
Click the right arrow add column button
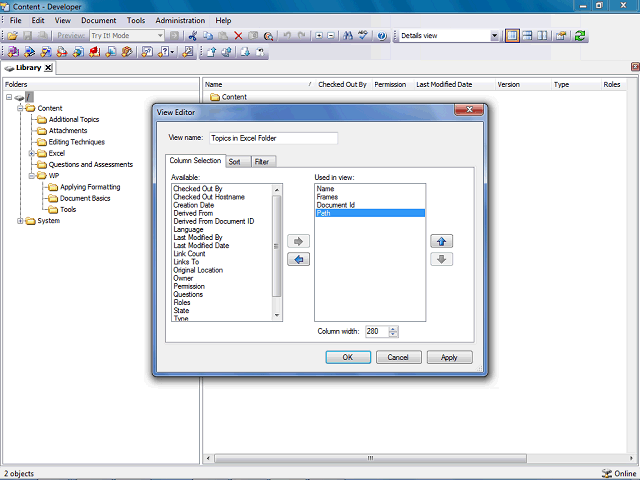pos(298,241)
